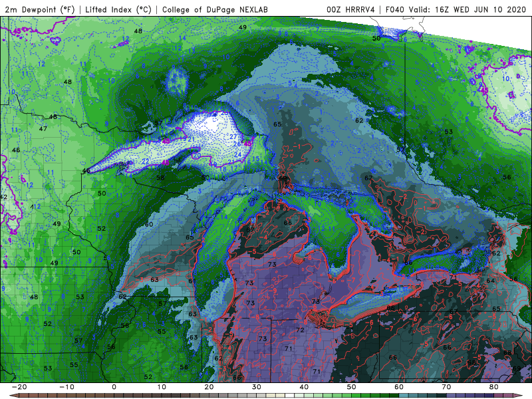
Task: Click the left arrow end of color bar
Action: tap(13, 396)
